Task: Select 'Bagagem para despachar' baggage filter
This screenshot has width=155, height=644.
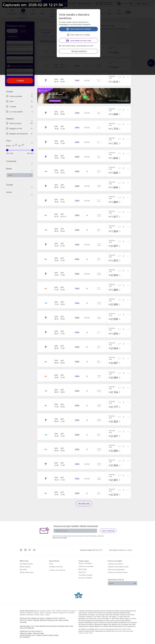Action: [7, 134]
